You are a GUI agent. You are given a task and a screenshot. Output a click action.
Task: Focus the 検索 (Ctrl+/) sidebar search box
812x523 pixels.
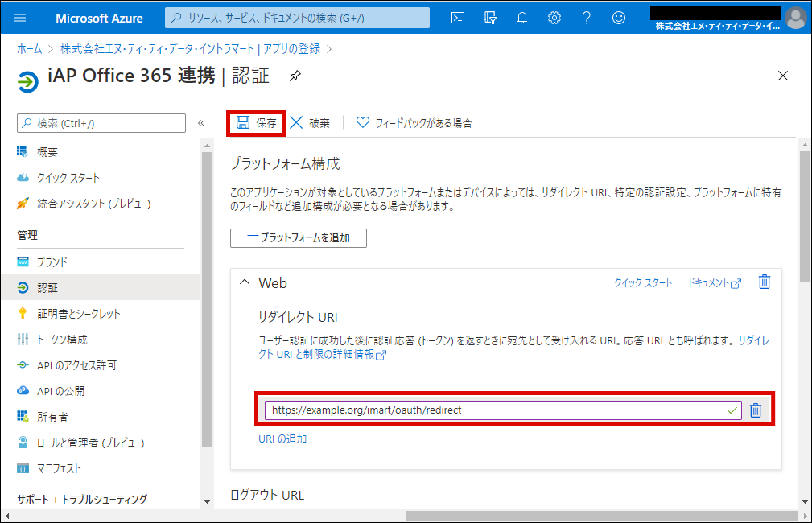point(101,123)
